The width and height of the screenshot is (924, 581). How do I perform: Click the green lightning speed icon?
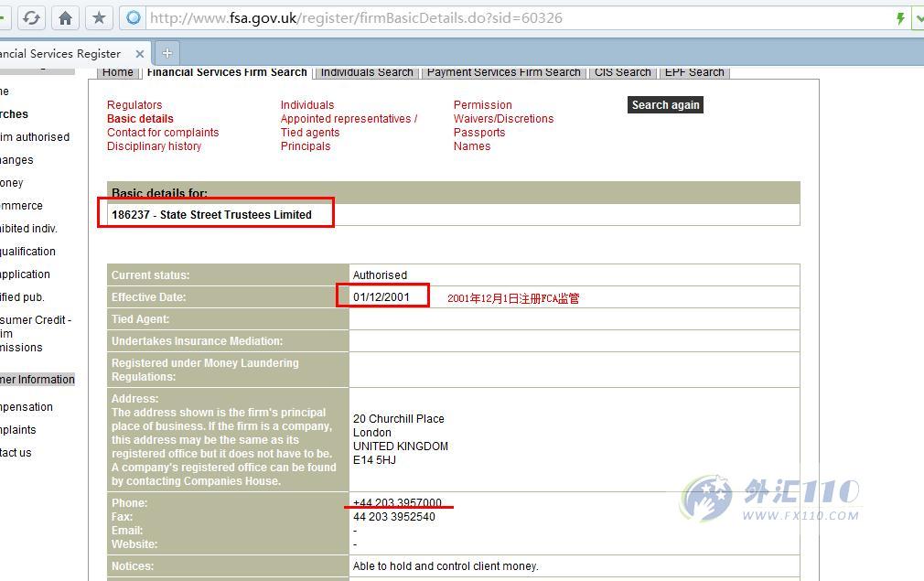click(x=900, y=18)
